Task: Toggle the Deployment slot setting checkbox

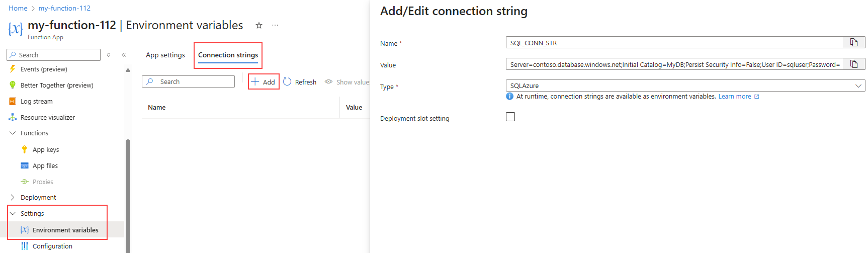Action: point(510,117)
